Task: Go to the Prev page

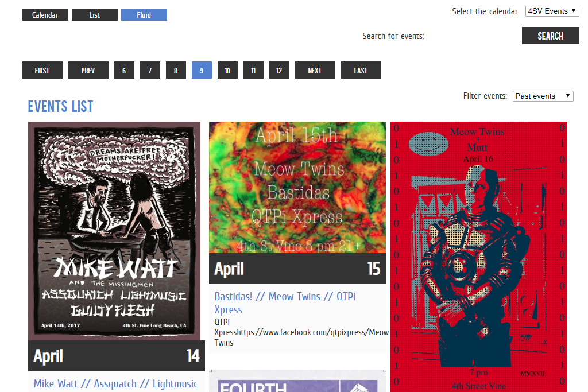Action: click(x=88, y=70)
